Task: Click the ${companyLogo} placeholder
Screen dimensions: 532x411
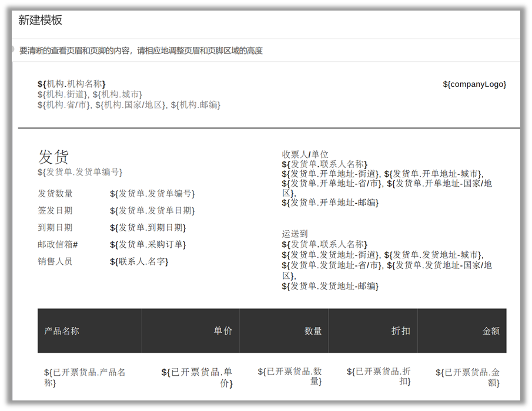Action: pyautogui.click(x=474, y=85)
